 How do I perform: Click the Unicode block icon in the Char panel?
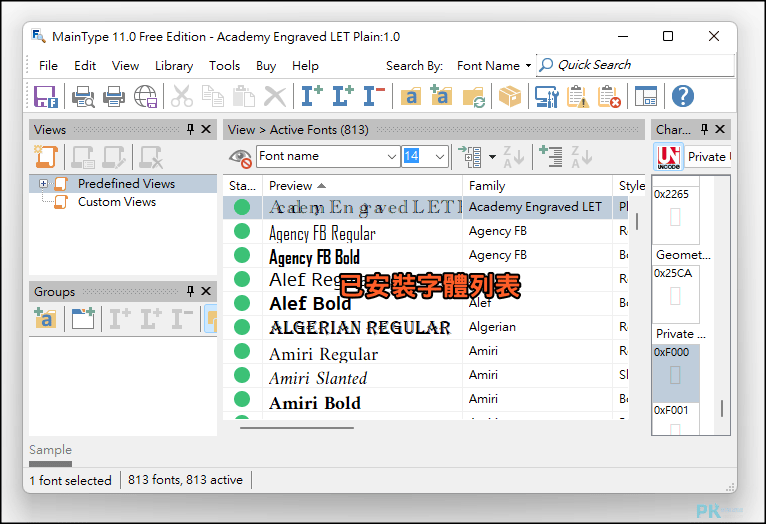669,157
